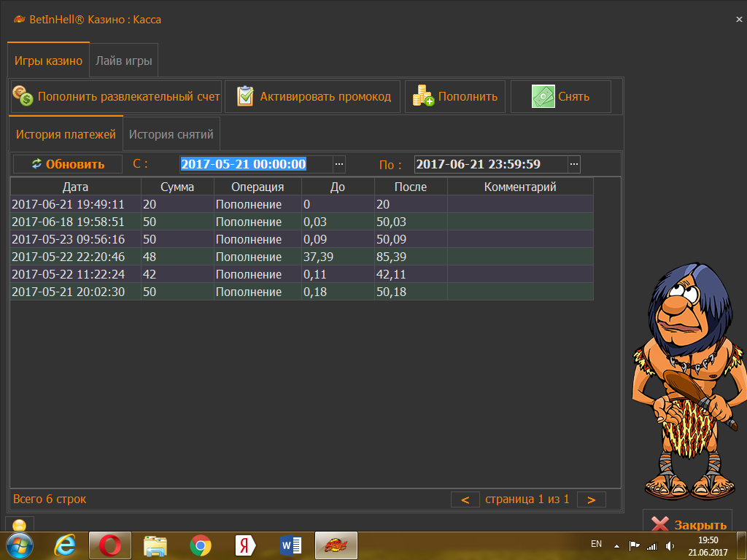747x560 pixels.
Task: Click the 48 amount cell
Action: pos(177,257)
